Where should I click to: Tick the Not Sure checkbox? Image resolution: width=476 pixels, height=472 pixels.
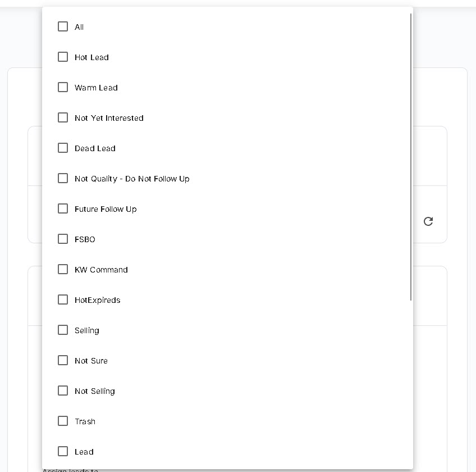(x=63, y=360)
